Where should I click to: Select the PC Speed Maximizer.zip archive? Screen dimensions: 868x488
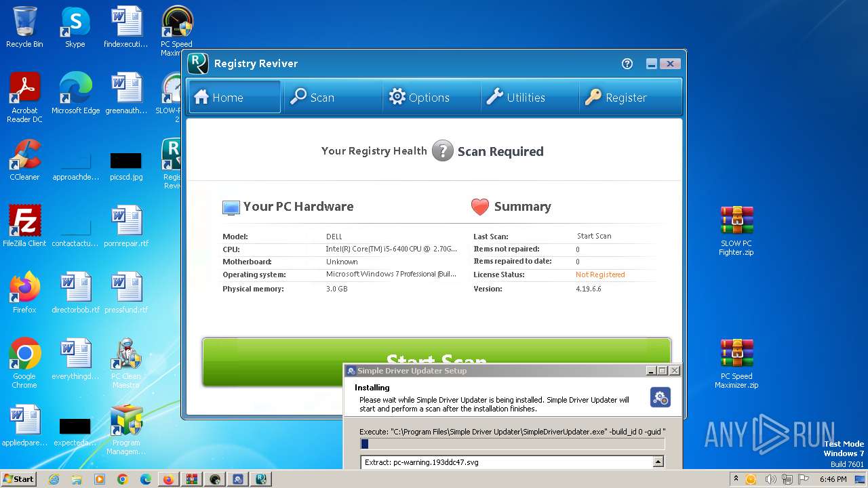[736, 363]
